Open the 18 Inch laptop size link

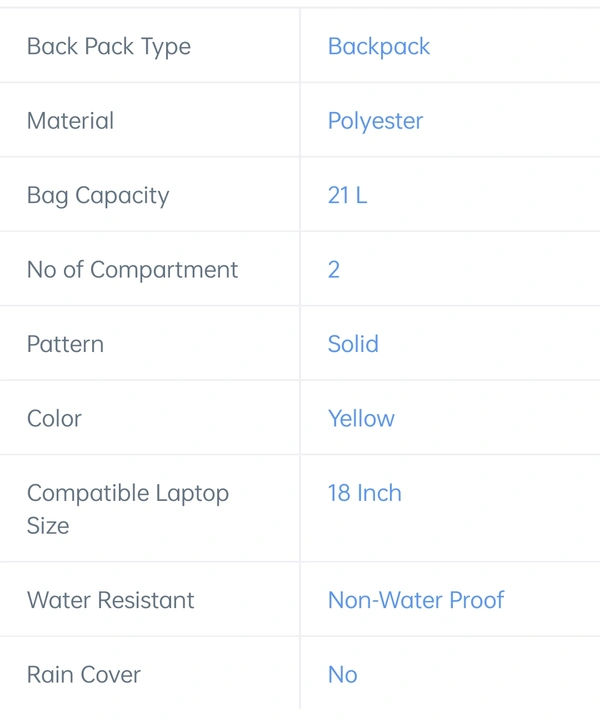(364, 493)
